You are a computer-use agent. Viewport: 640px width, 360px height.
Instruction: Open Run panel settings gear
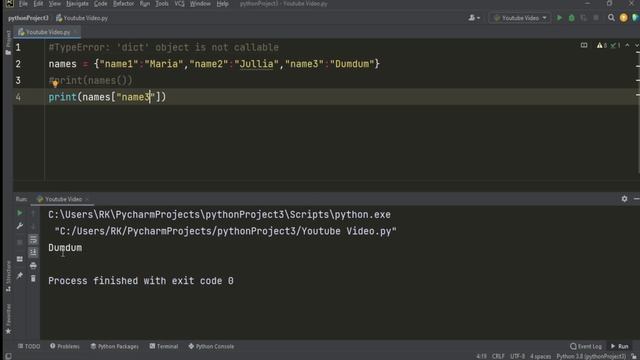pyautogui.click(x=624, y=199)
